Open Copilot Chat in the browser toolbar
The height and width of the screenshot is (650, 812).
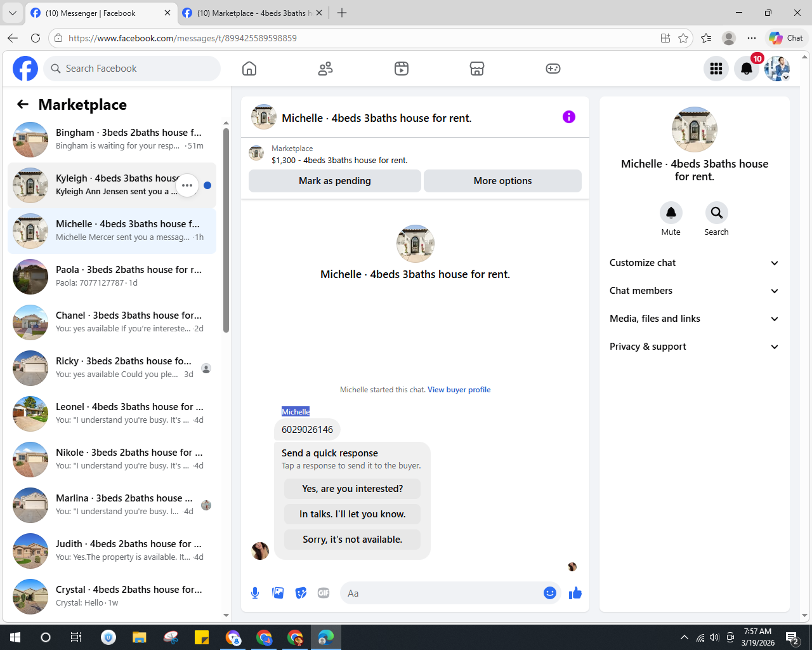(x=787, y=38)
